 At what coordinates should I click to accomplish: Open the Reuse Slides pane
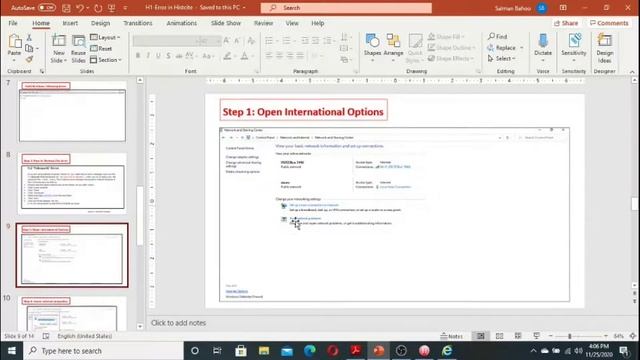[x=78, y=49]
